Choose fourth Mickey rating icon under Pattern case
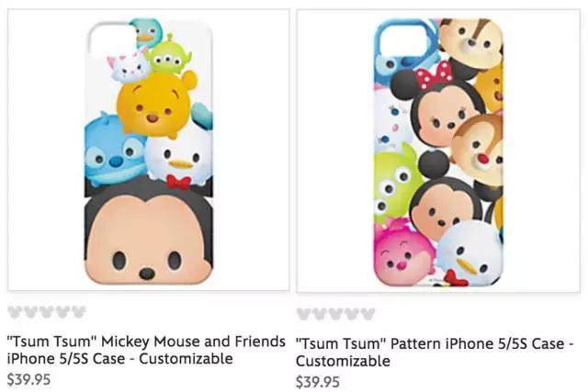588x392 pixels. pos(352,314)
